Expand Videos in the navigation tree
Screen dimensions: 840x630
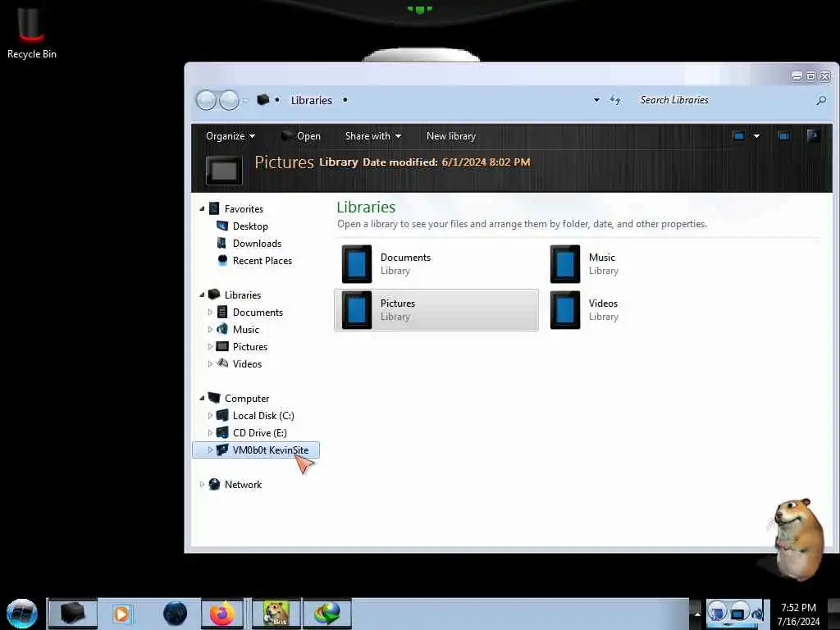(210, 363)
